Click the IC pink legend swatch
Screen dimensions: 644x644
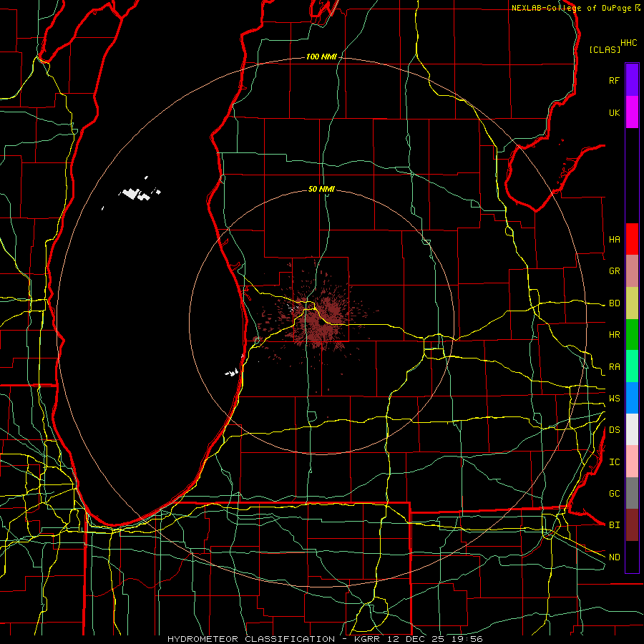pos(632,462)
